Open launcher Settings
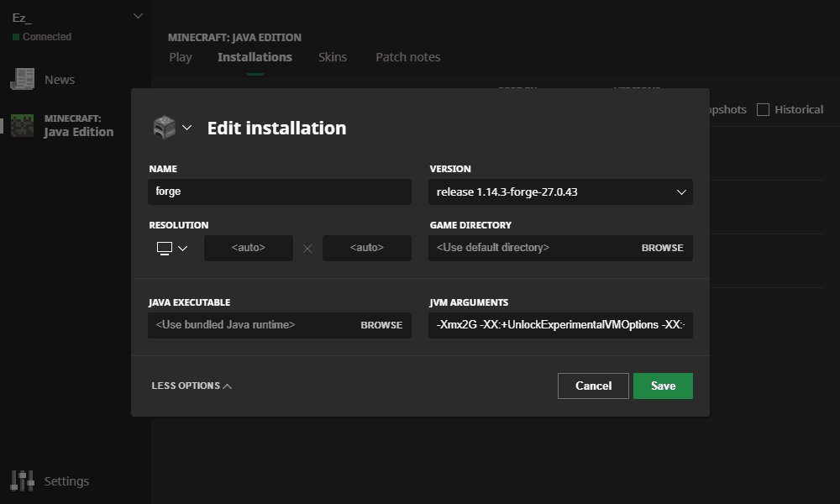Viewport: 840px width, 504px height. (66, 481)
